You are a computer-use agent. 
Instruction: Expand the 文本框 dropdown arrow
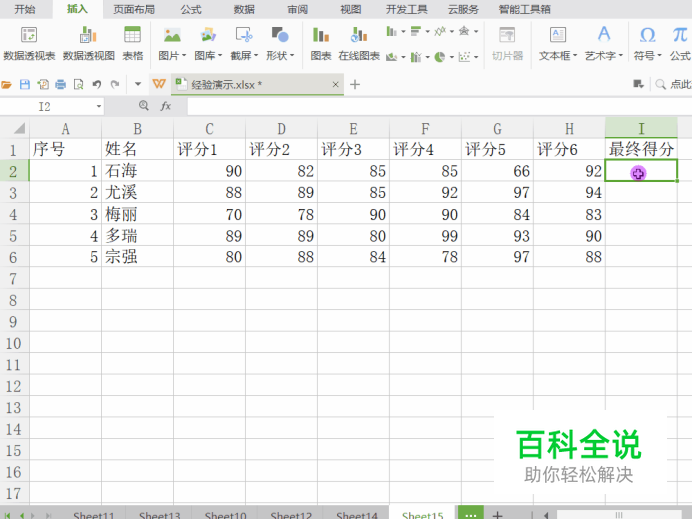pyautogui.click(x=575, y=56)
